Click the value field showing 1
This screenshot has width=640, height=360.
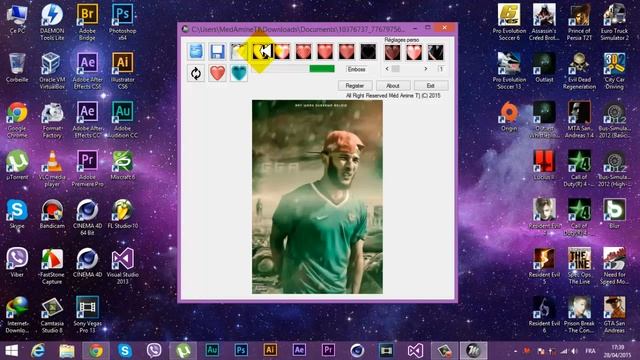point(441,69)
